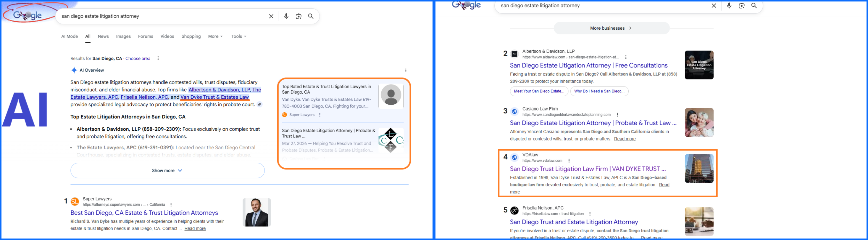This screenshot has height=240, width=868.
Task: Clear the search box in right panel
Action: coord(714,6)
